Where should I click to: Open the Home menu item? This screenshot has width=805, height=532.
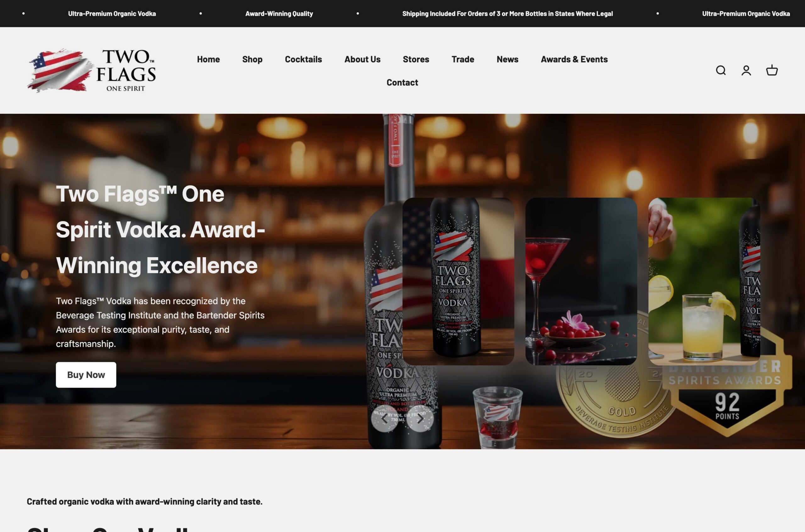208,59
